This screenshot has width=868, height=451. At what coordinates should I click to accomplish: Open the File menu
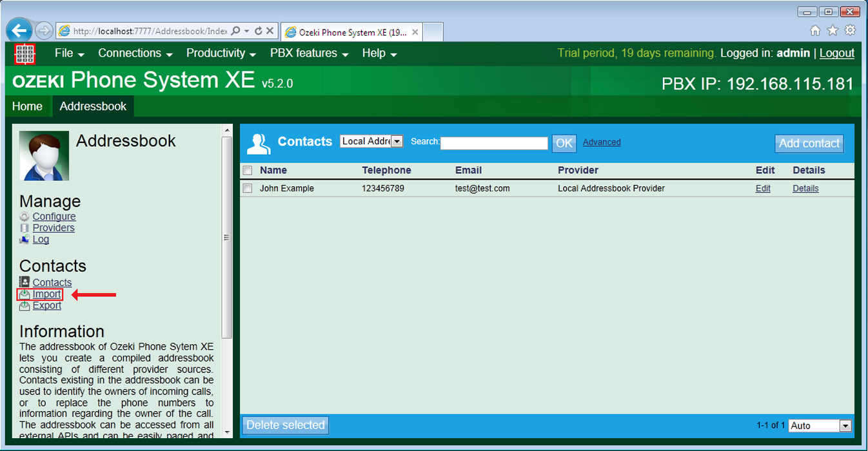[x=70, y=53]
